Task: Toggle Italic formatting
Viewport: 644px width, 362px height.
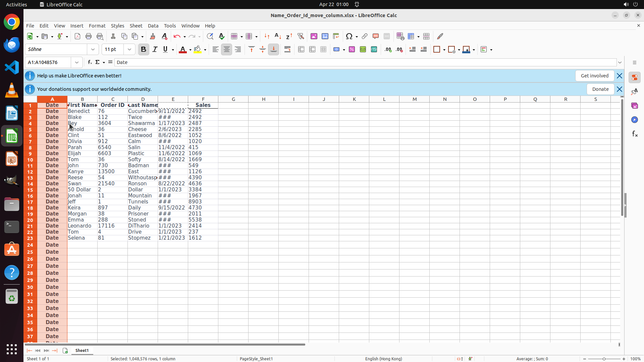Action: pos(155,50)
